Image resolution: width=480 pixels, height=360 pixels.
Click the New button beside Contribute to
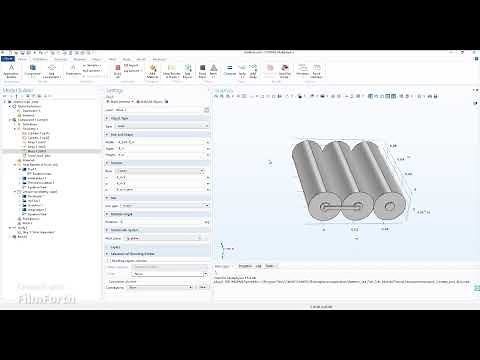click(x=203, y=287)
